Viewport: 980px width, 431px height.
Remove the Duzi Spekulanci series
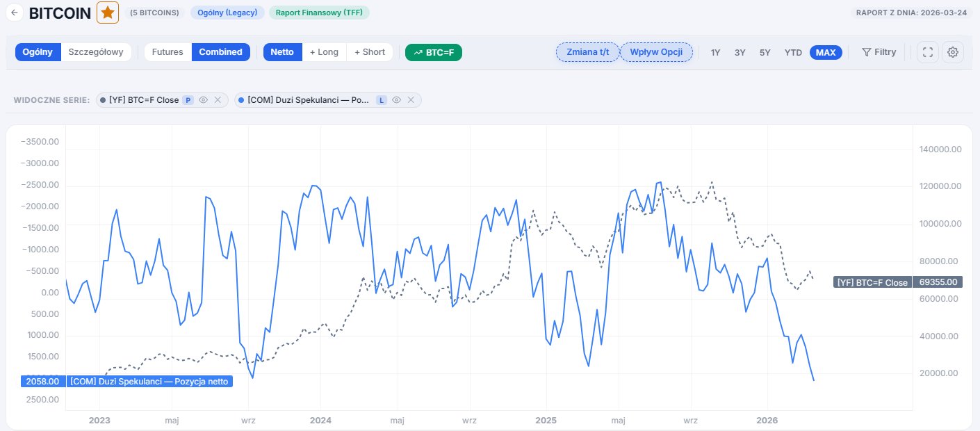(411, 100)
